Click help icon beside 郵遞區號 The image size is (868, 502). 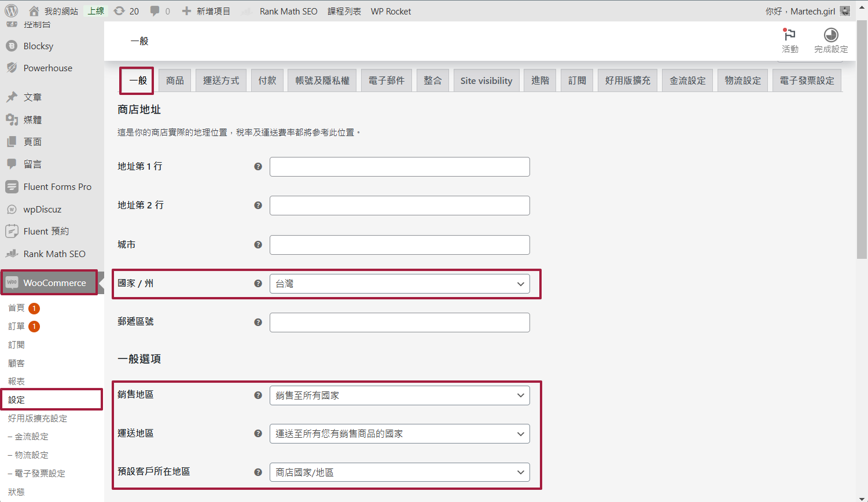point(258,323)
